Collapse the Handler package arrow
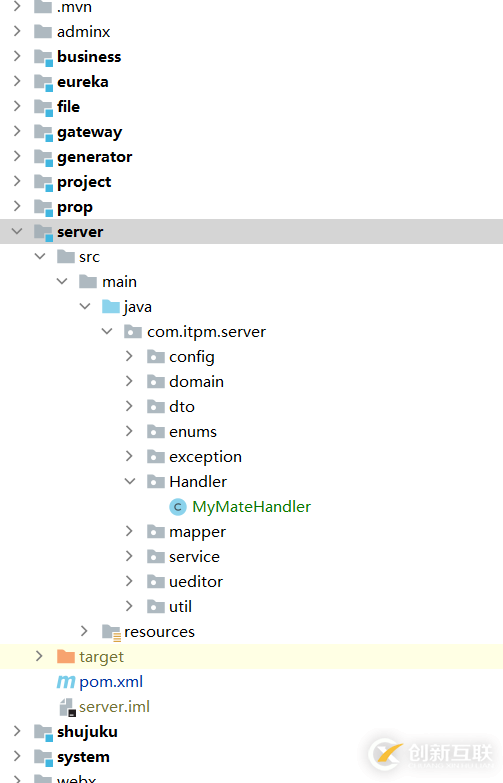The width and height of the screenshot is (503, 783). pos(130,481)
